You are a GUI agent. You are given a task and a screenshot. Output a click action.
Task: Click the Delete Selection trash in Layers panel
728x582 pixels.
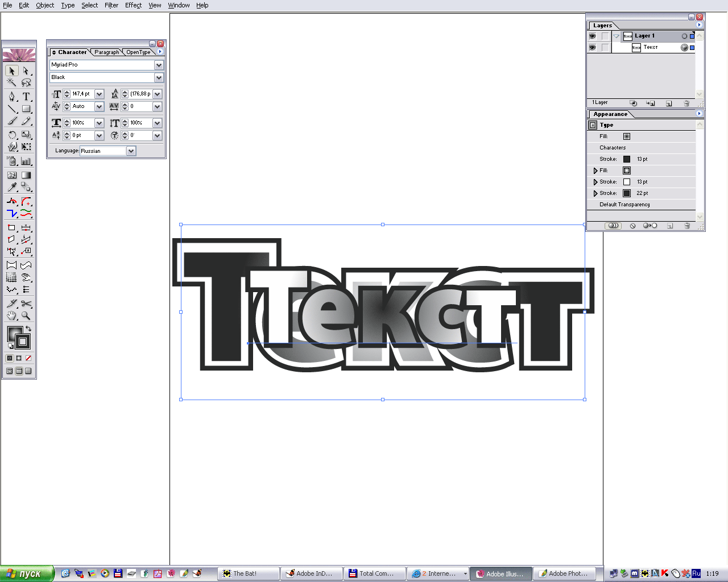click(x=686, y=103)
